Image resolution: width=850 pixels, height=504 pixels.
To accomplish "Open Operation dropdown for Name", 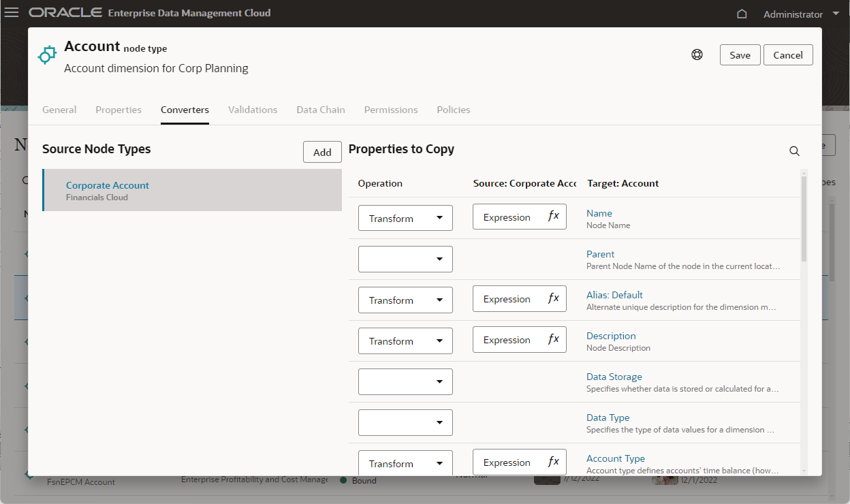I will click(405, 218).
